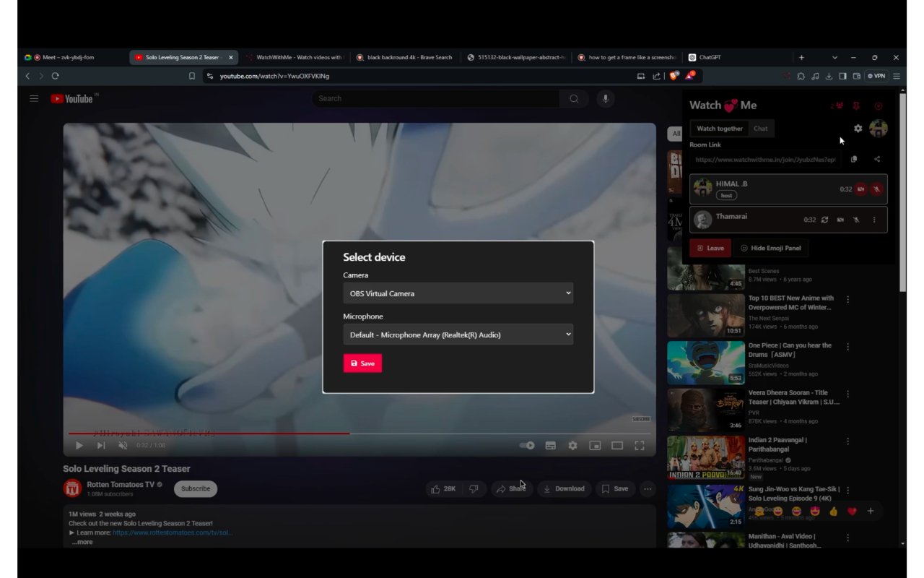924x578 pixels.
Task: Click the Download button under the video
Action: point(564,489)
